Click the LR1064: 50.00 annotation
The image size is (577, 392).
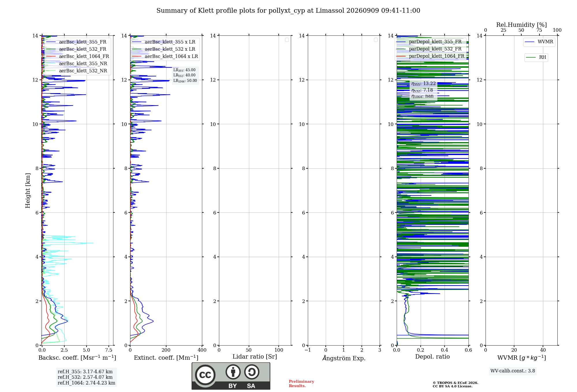tap(185, 81)
